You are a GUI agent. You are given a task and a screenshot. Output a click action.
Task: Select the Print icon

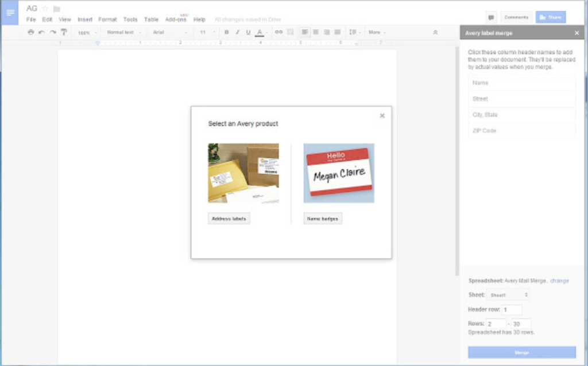31,32
